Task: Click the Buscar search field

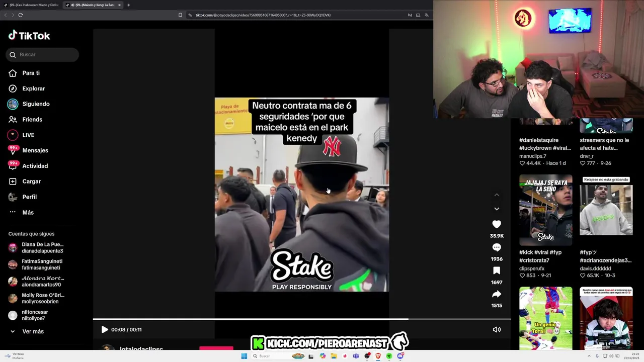Action: [42, 55]
